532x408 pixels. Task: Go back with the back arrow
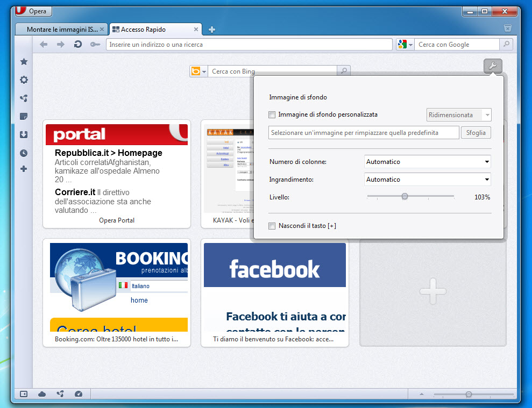click(44, 45)
